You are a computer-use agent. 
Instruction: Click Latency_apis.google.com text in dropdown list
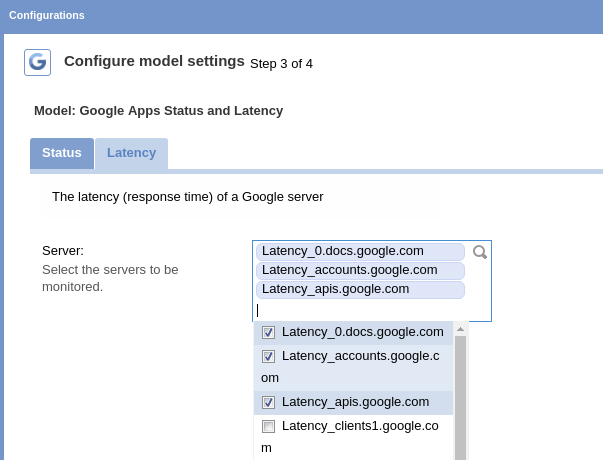355,402
